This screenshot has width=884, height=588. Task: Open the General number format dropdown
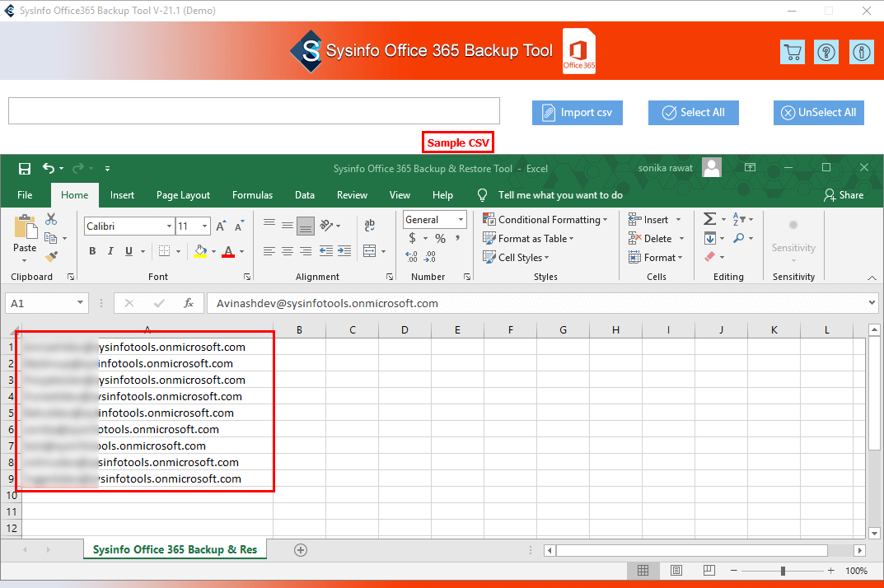coord(461,220)
